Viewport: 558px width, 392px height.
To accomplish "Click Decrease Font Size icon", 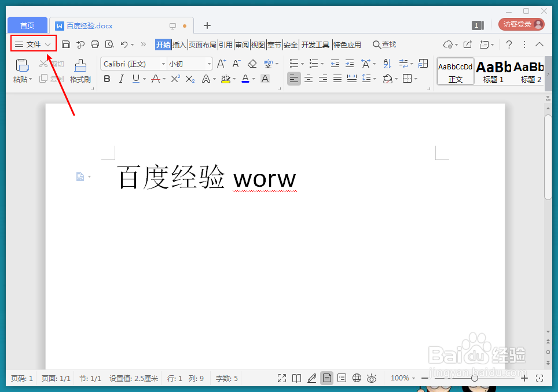I will coord(236,64).
